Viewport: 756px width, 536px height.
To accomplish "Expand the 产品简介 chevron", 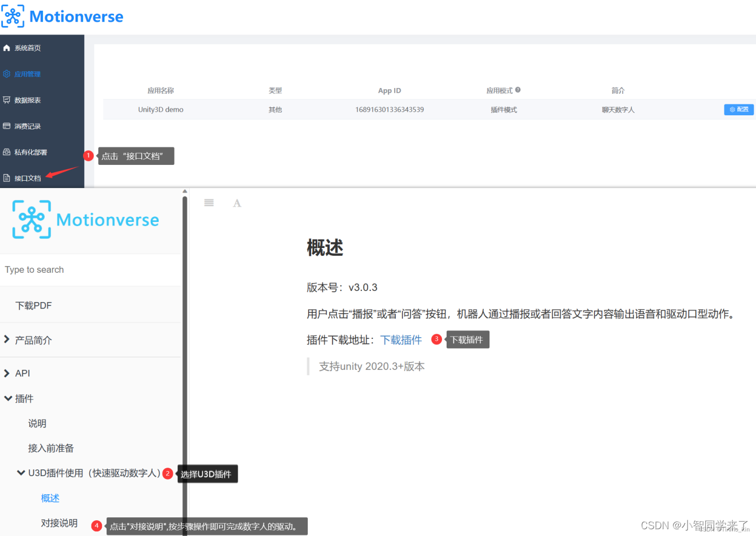I will tap(7, 339).
